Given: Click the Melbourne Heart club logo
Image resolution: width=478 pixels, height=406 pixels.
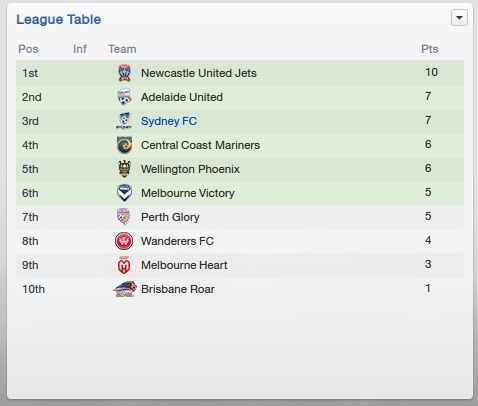Looking at the screenshot, I should [124, 265].
